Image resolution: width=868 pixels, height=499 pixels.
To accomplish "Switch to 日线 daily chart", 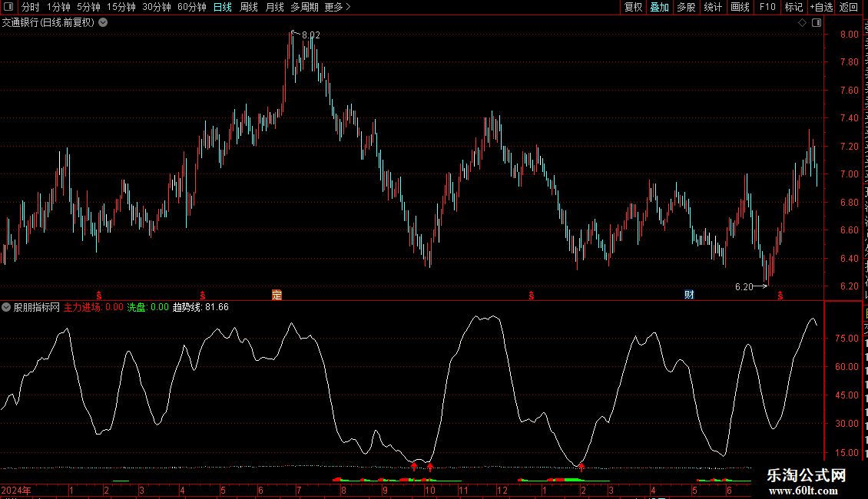I will (223, 7).
